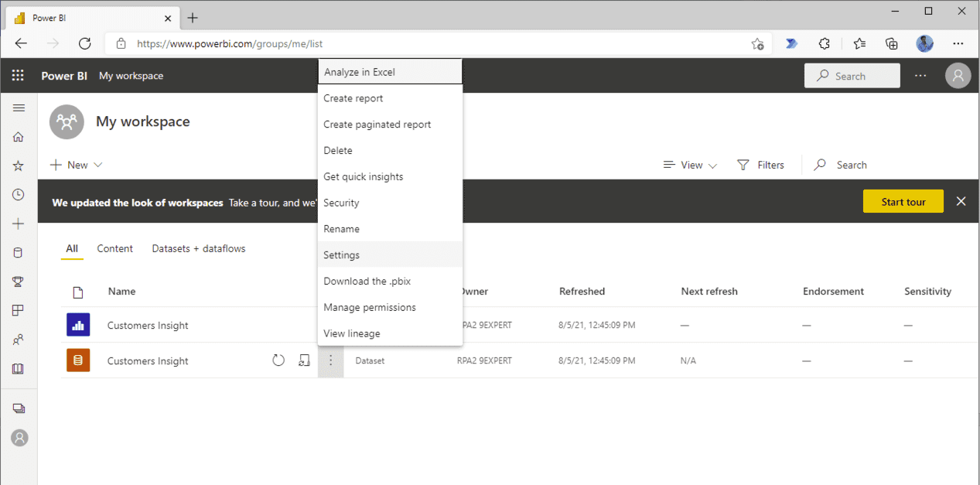Open Favorites from the left navigation star icon
Screen dimensions: 980x485
point(19,165)
